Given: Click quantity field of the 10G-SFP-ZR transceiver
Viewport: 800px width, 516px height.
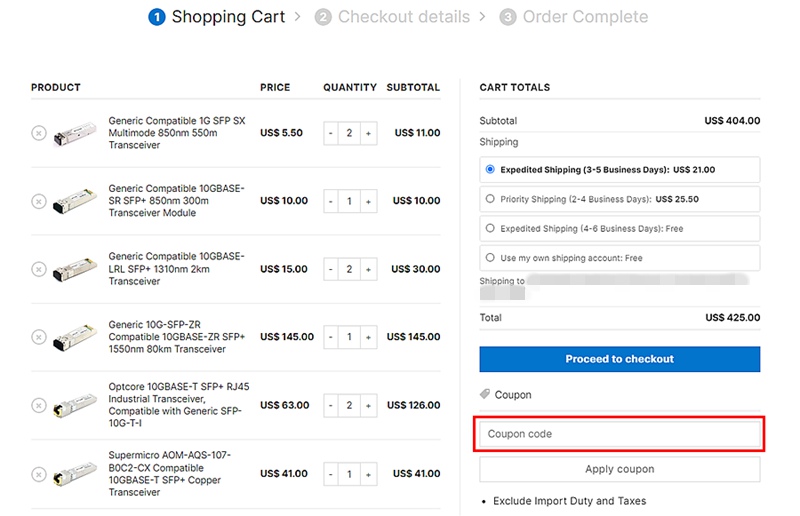Looking at the screenshot, I should [349, 337].
